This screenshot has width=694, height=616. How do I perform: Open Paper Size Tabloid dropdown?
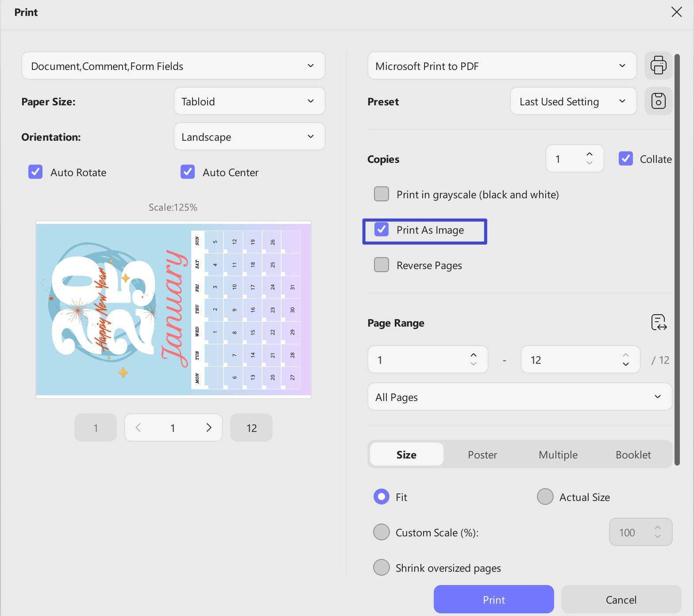[x=250, y=101]
